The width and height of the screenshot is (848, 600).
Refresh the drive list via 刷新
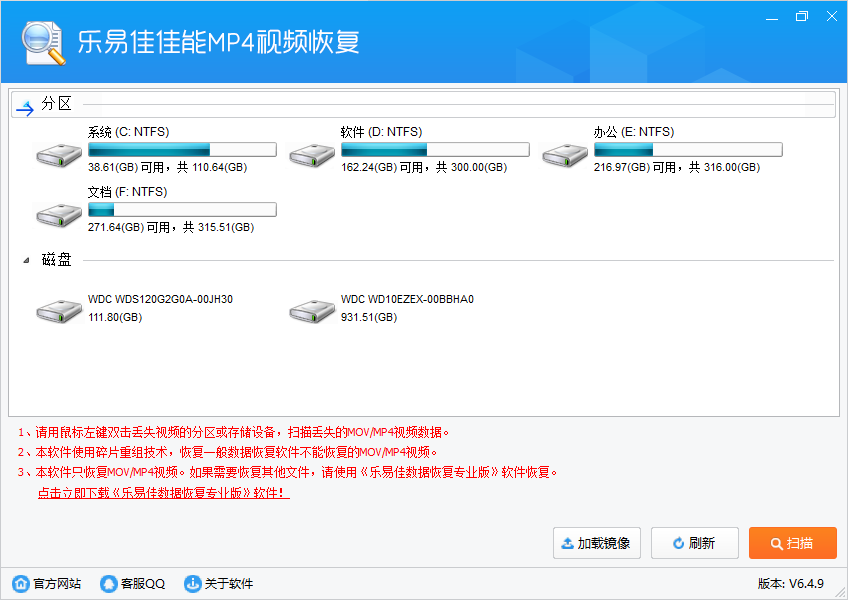(x=694, y=543)
